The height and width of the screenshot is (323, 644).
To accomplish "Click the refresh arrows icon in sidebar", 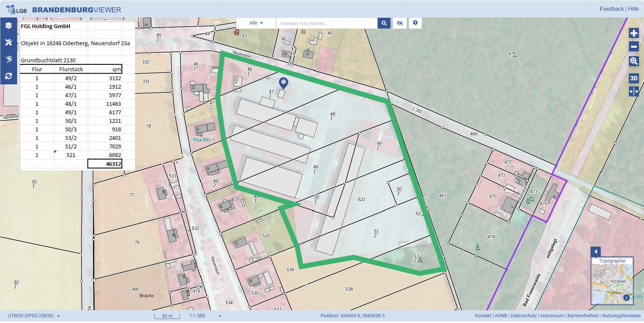I will pyautogui.click(x=9, y=76).
